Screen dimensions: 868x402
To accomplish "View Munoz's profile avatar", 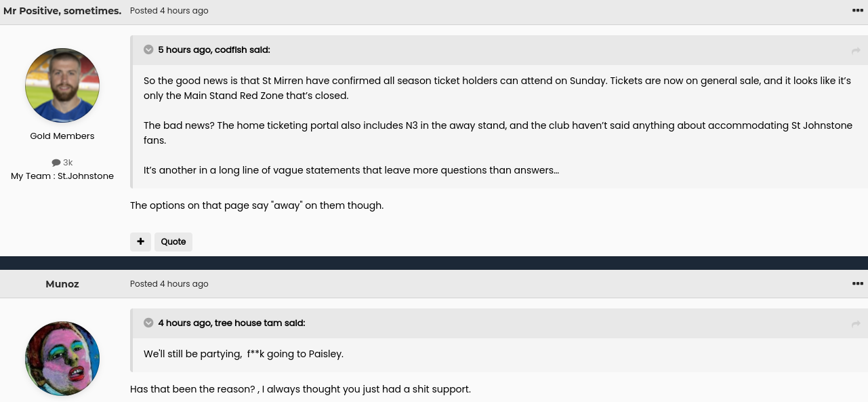I will tap(62, 359).
